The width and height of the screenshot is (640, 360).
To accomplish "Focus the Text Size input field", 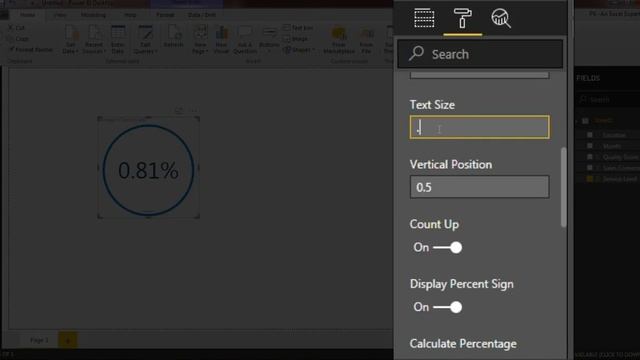I will pos(480,127).
